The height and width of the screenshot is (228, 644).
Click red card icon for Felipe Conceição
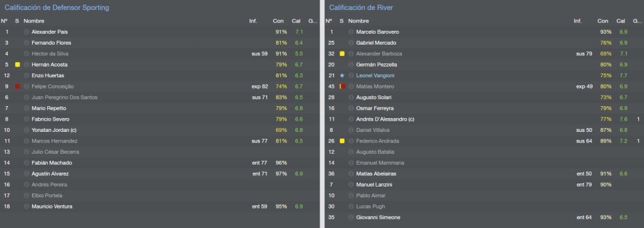[17, 87]
